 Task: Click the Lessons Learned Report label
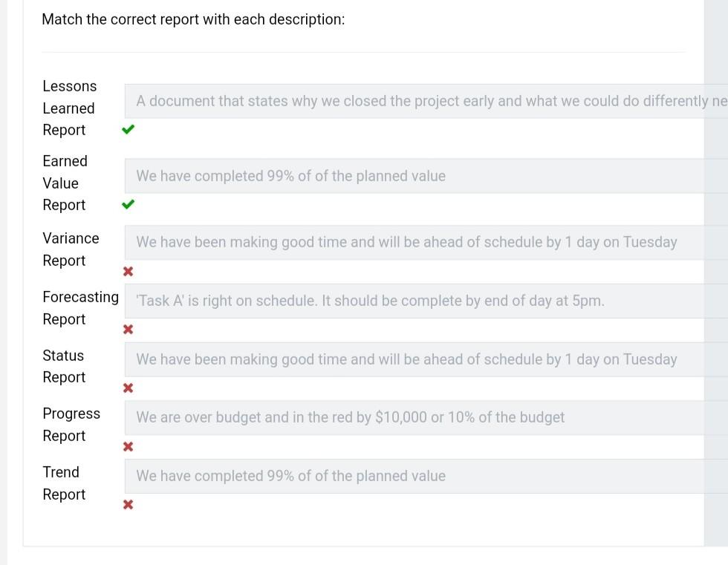(x=69, y=108)
